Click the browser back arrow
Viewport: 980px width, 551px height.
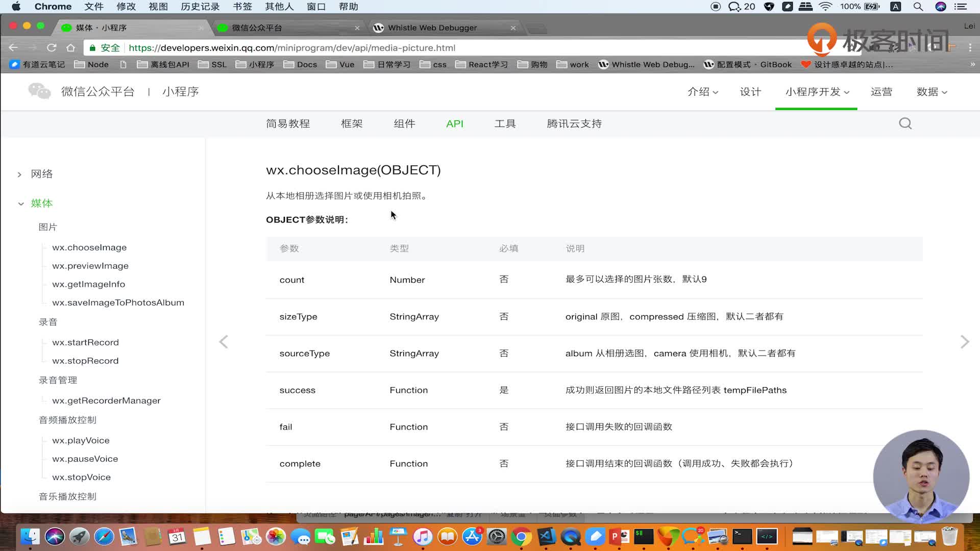coord(13,47)
